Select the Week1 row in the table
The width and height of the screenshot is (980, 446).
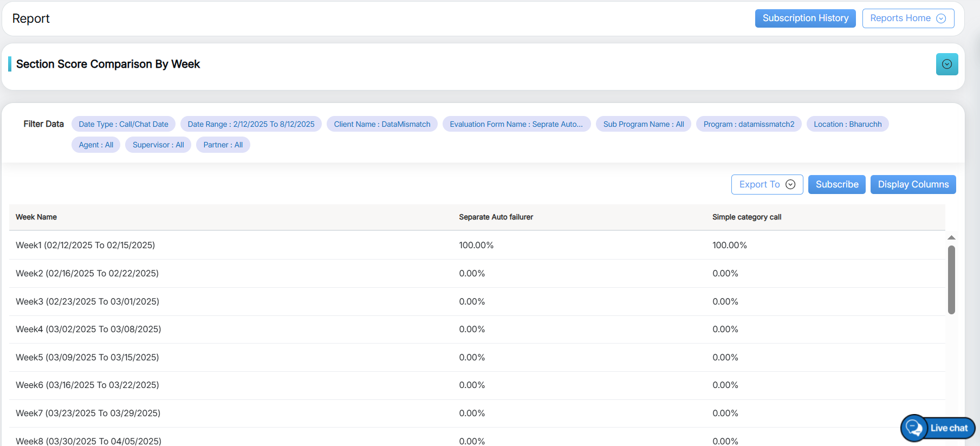pos(86,245)
